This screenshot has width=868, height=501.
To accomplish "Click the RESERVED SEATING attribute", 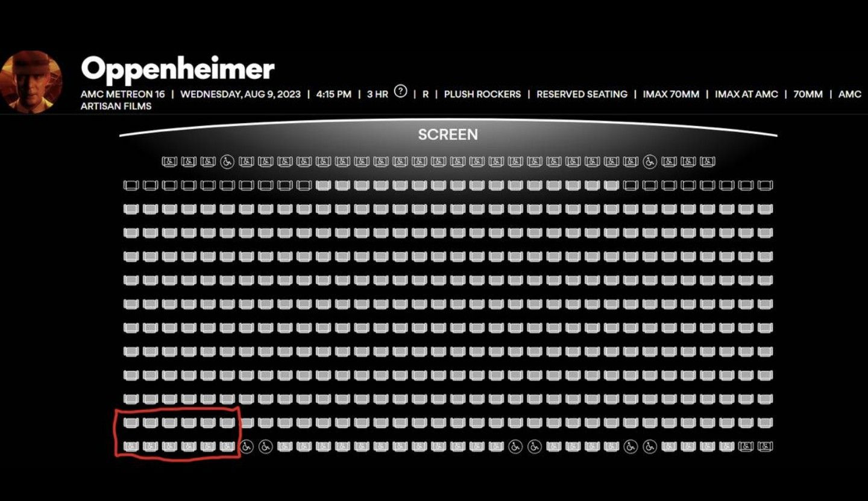I will pyautogui.click(x=582, y=94).
